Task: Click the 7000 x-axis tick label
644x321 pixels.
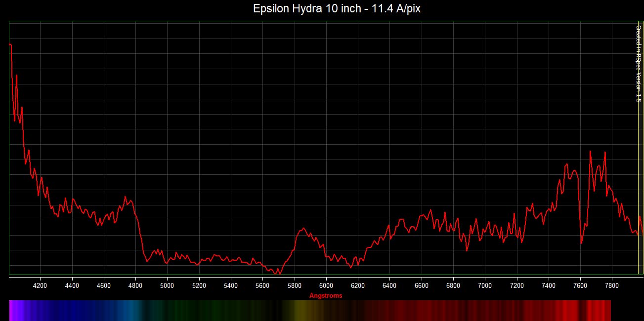Action: pyautogui.click(x=485, y=285)
